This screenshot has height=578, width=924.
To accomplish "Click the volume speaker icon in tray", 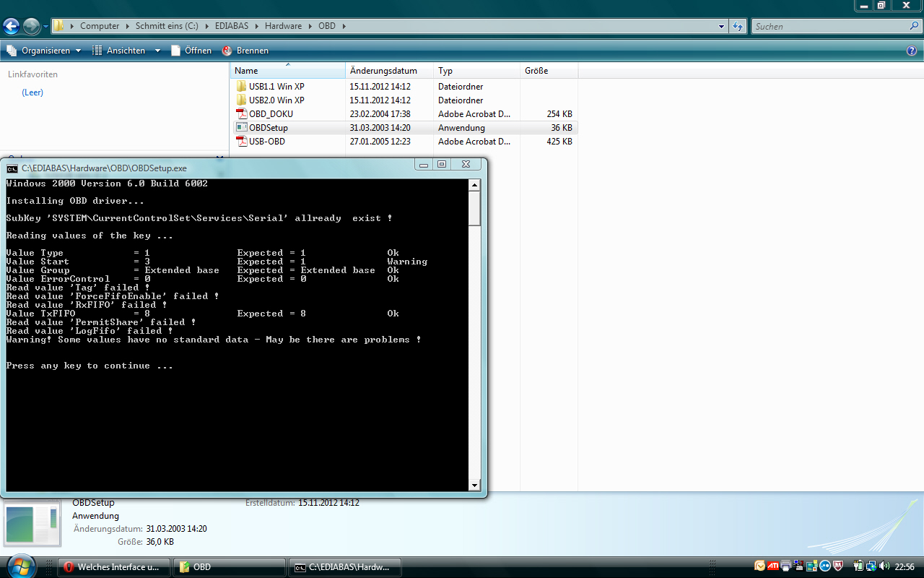I will [x=886, y=566].
